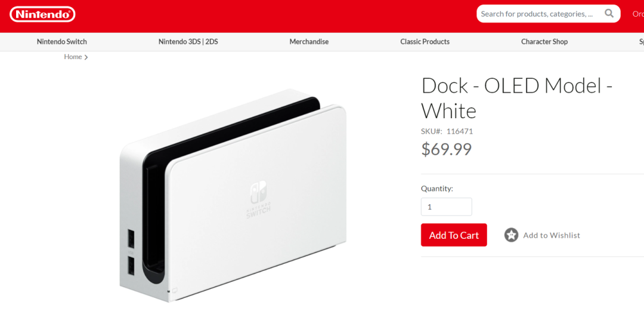Click the partially visible last navigation item

pyautogui.click(x=641, y=42)
